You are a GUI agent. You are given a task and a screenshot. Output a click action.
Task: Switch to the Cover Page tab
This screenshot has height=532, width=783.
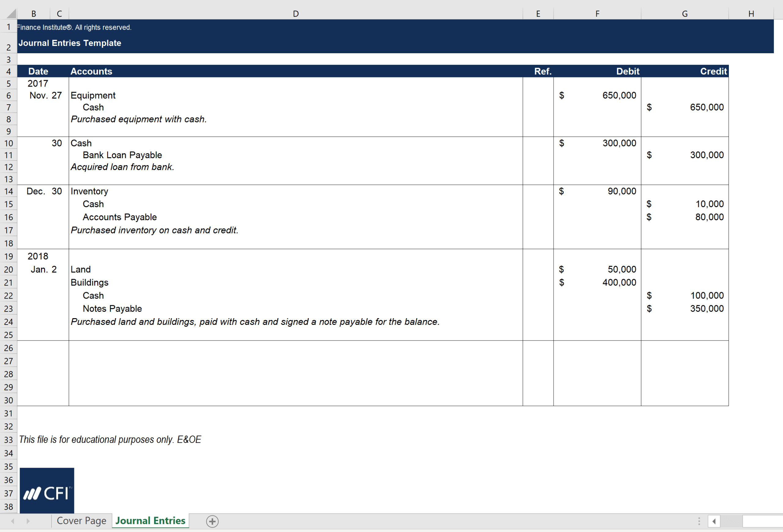tap(82, 521)
